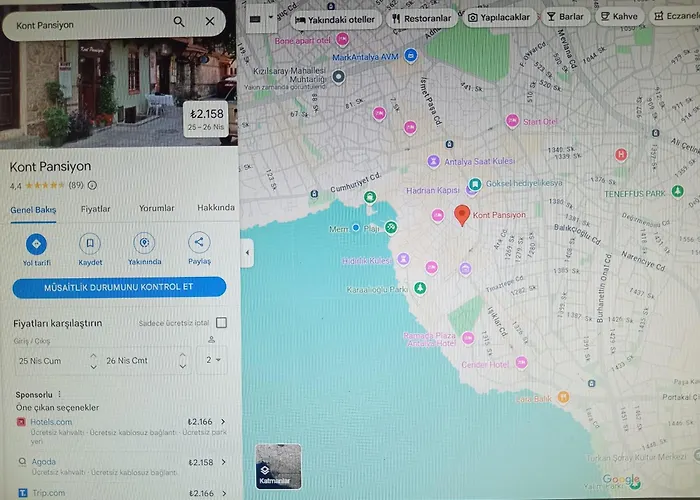Share place with Paylaş icon
The height and width of the screenshot is (500, 700).
click(199, 242)
